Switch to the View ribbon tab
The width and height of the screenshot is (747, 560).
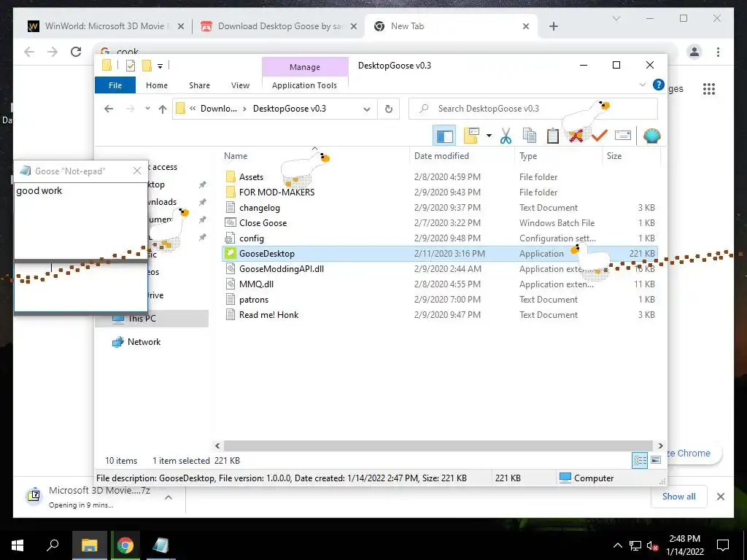[240, 85]
